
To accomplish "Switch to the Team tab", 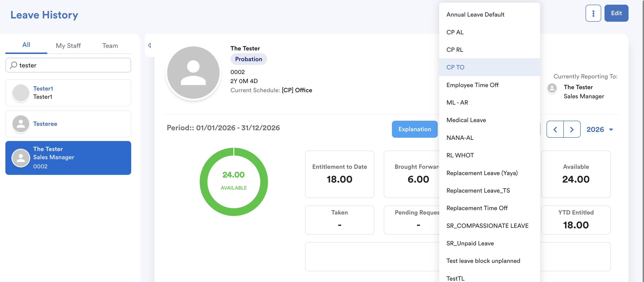I will (110, 46).
